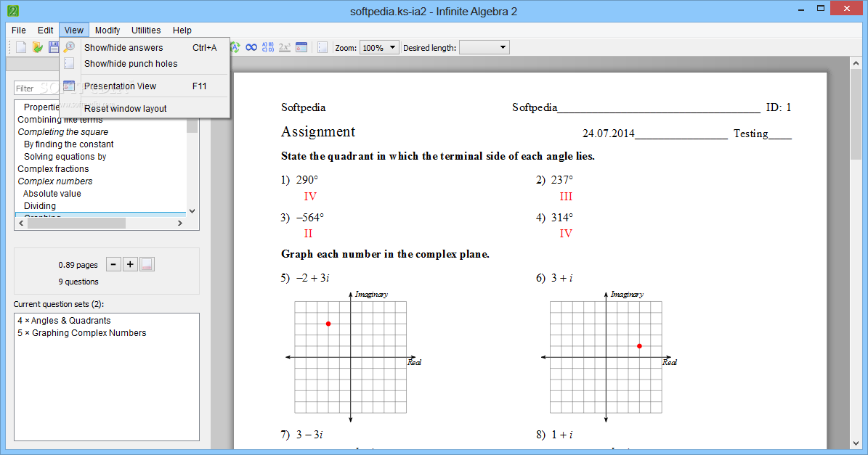Click topic list scroll-right arrow
The image size is (868, 455).
pos(180,223)
